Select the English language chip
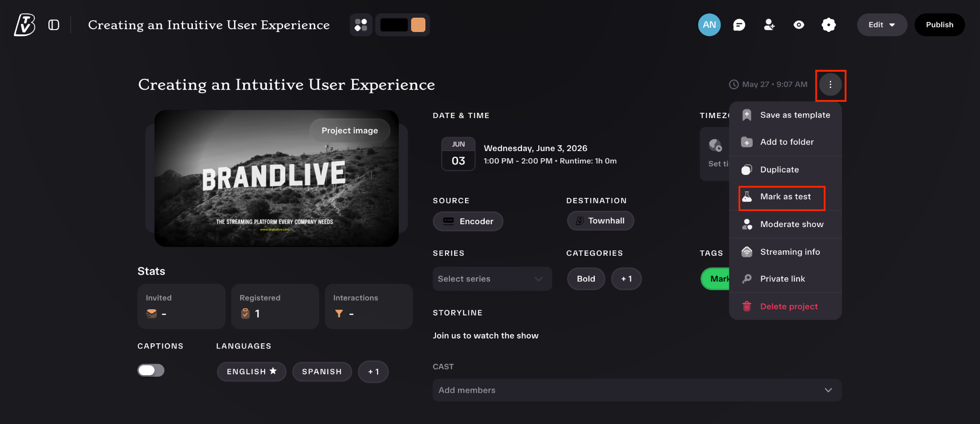 pos(252,371)
